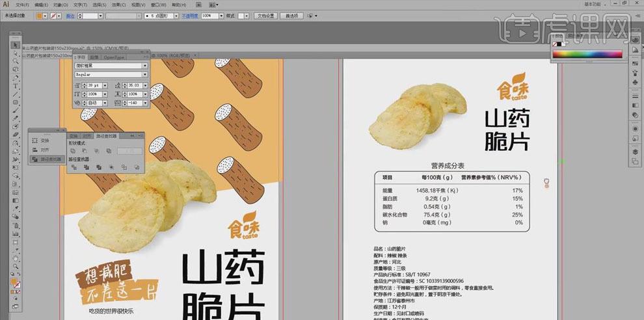Screen dimensions: 644x320
Task: Click Divide in the Pathfinders row
Action: click(x=74, y=167)
